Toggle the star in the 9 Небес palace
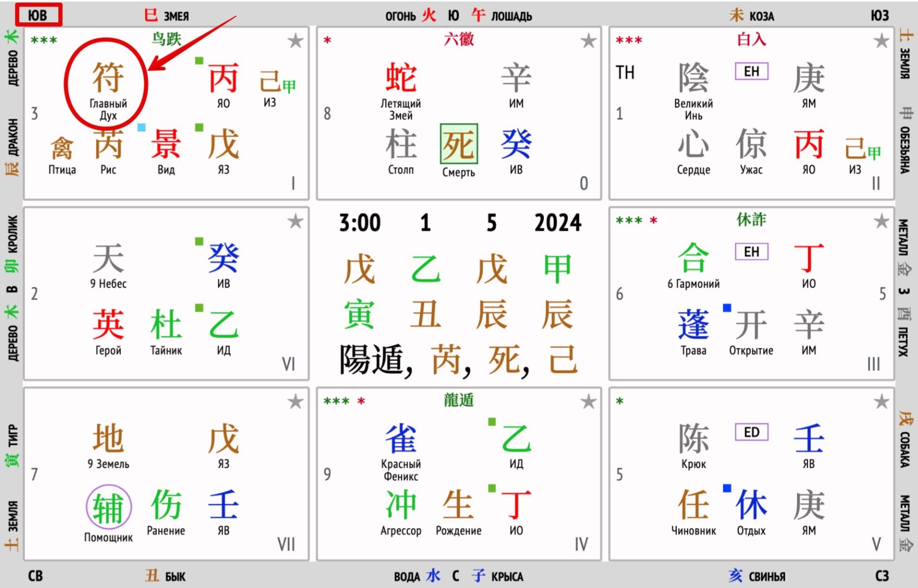 pos(295,221)
